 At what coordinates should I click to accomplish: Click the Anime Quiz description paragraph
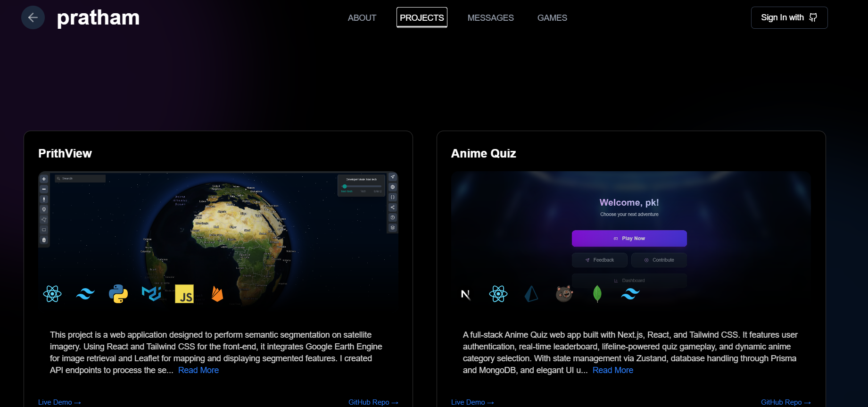pyautogui.click(x=631, y=352)
